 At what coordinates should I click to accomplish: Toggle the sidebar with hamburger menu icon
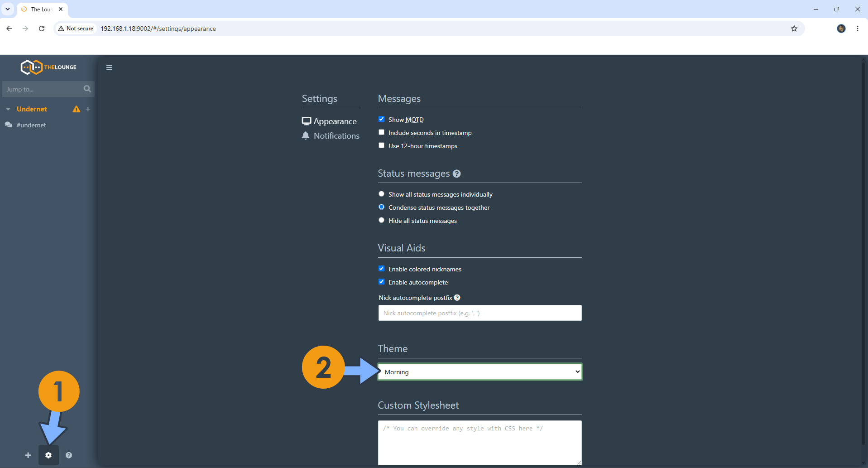click(x=109, y=68)
